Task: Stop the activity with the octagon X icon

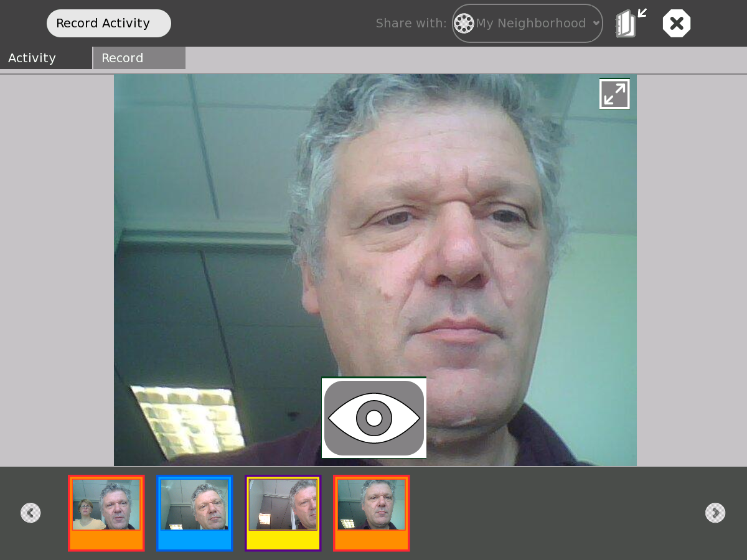Action: coord(677,24)
